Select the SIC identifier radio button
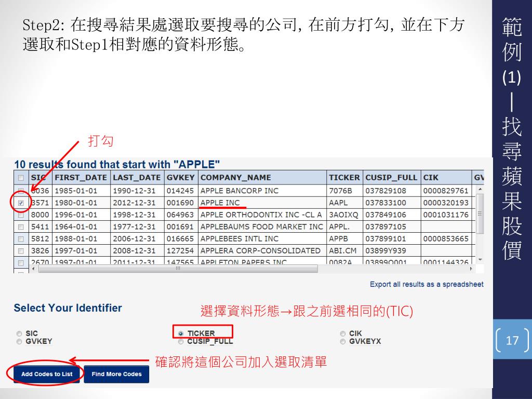 point(19,334)
